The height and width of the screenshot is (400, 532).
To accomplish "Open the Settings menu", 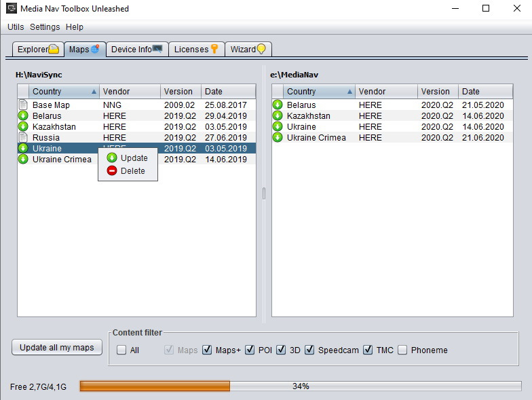I will pos(45,27).
